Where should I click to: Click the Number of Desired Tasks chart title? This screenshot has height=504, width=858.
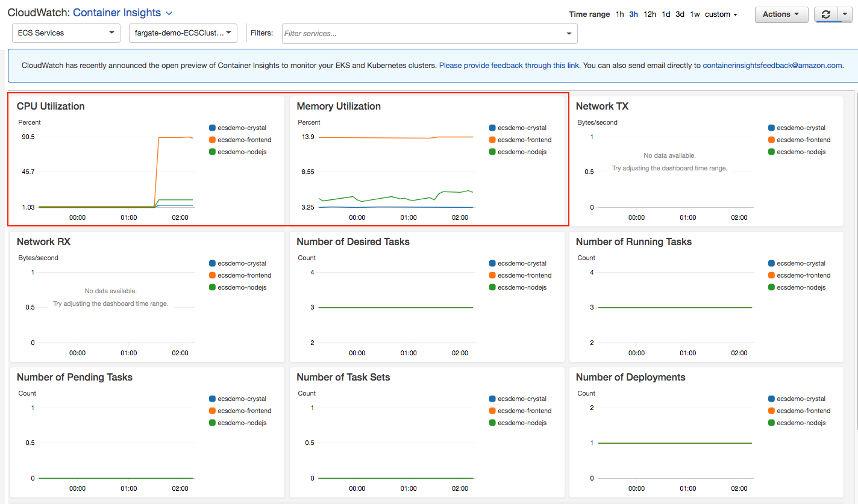pos(352,241)
